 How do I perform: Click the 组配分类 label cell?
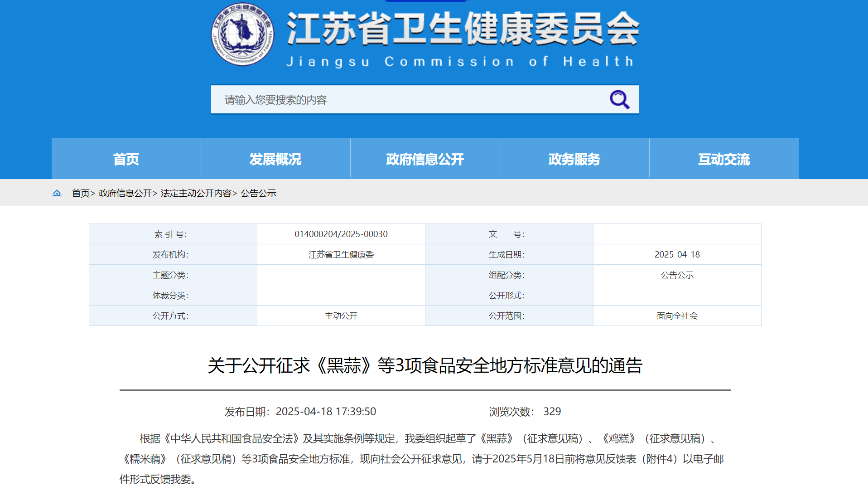pos(509,275)
